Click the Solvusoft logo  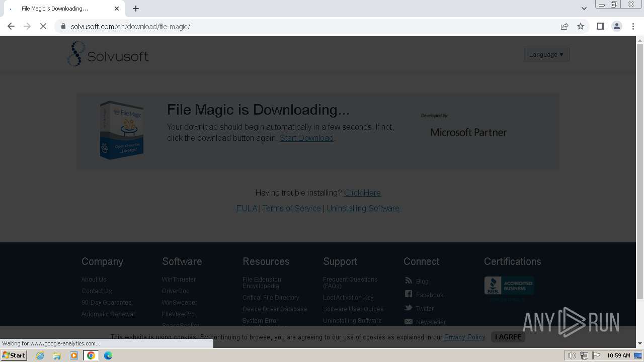(x=108, y=54)
